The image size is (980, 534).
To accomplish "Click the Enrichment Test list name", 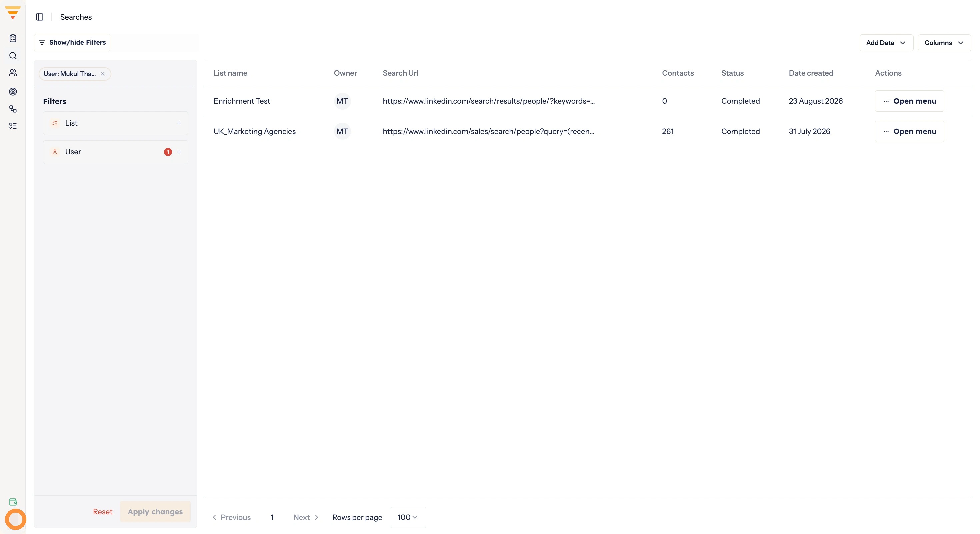I will coord(242,101).
